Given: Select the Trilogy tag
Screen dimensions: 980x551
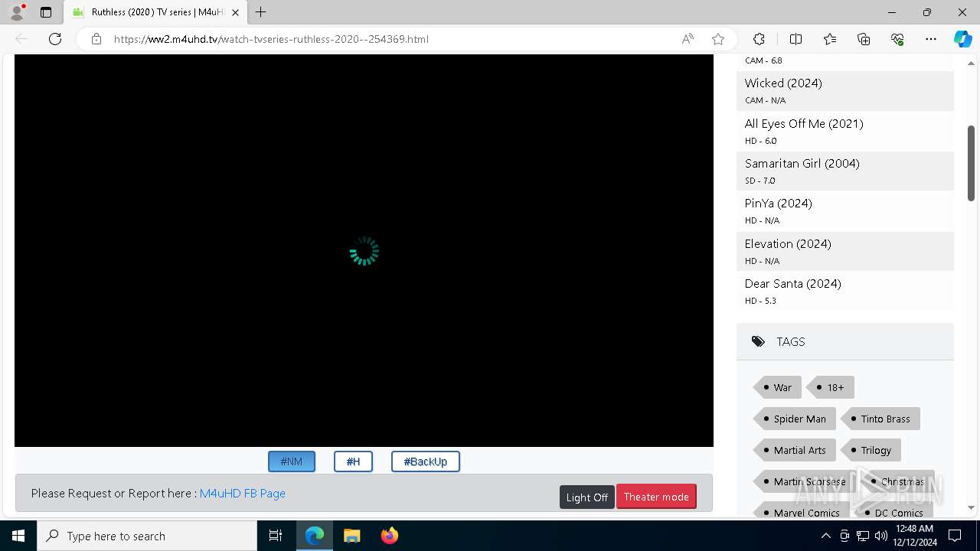Looking at the screenshot, I should 871,450.
